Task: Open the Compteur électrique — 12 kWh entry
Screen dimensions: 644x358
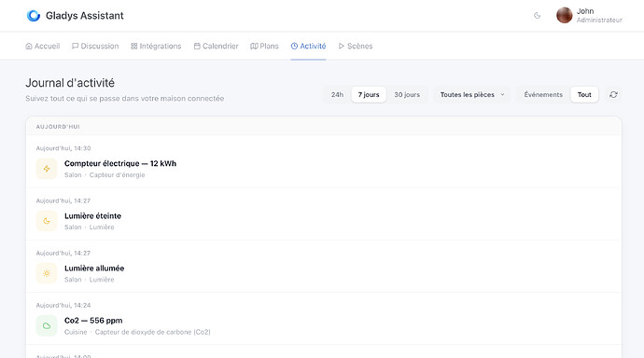Action: click(324, 161)
